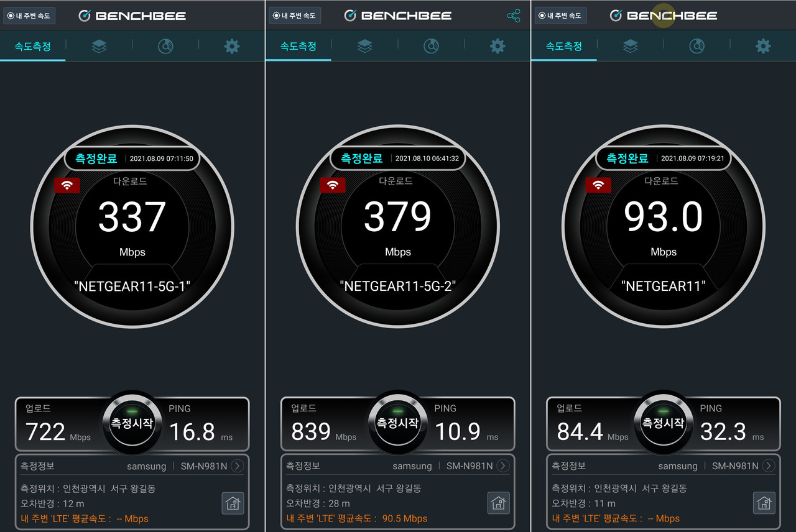The image size is (796, 532).
Task: Open the settings gear in the 93.0 Mbps panel
Action: pyautogui.click(x=763, y=46)
